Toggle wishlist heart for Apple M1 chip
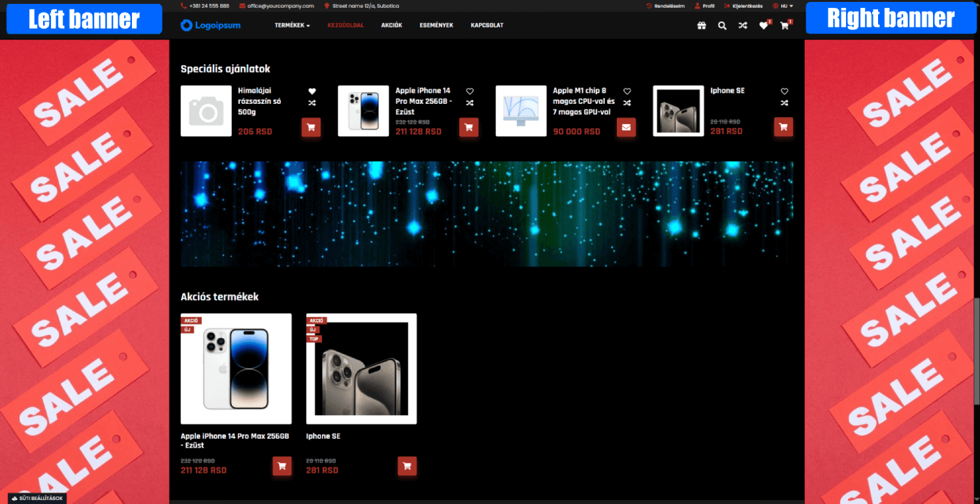This screenshot has width=980, height=504. 627,92
